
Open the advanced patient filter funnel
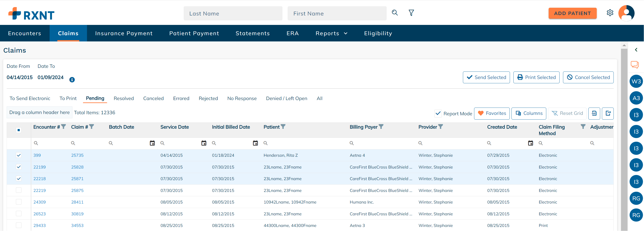click(x=411, y=13)
